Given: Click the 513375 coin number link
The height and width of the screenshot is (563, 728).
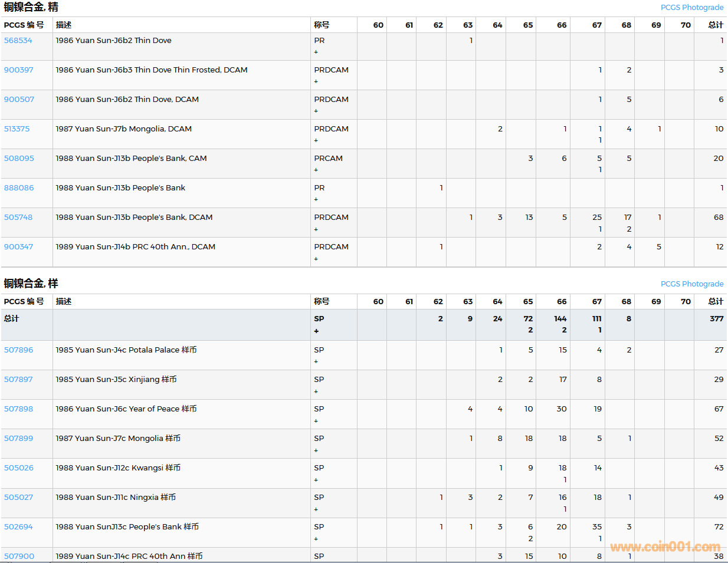Looking at the screenshot, I should coord(17,129).
